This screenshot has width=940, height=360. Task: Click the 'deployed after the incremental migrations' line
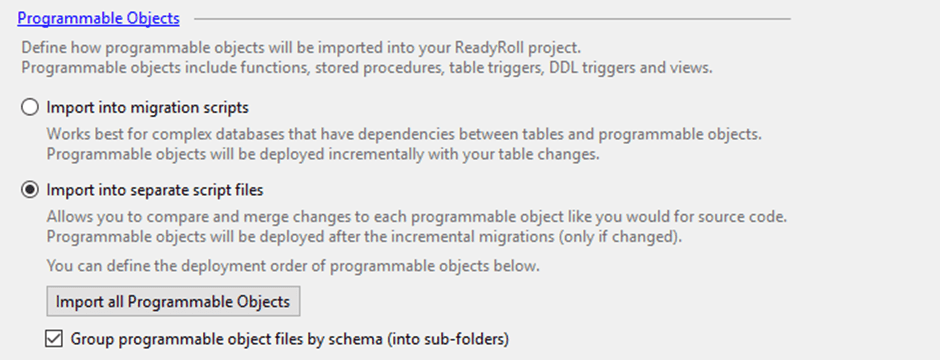pos(364,236)
